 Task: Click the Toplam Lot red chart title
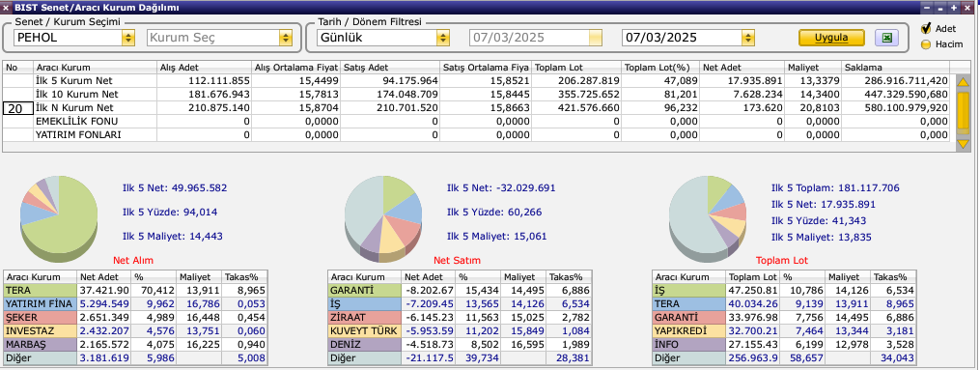tap(782, 260)
